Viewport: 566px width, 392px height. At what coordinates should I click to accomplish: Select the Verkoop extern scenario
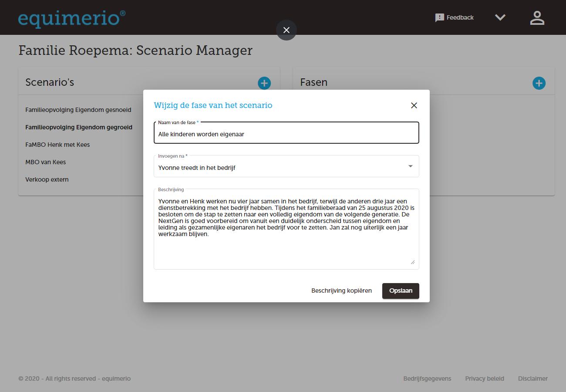click(47, 179)
